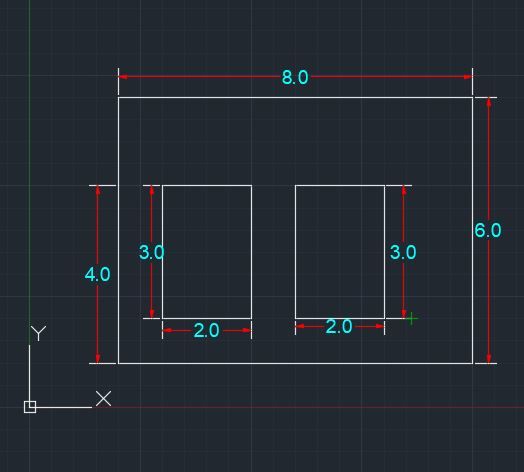Select the top arrowhead of the 6.0 dimension
Image resolution: width=524 pixels, height=472 pixels.
tap(489, 102)
